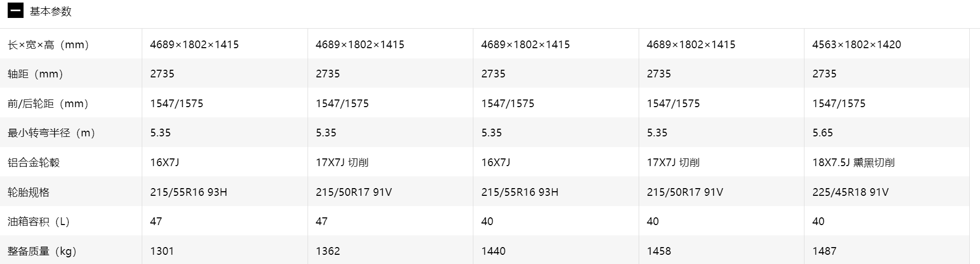Select the 长×宽×高（mm） row label
This screenshot has width=980, height=264.
tap(49, 45)
